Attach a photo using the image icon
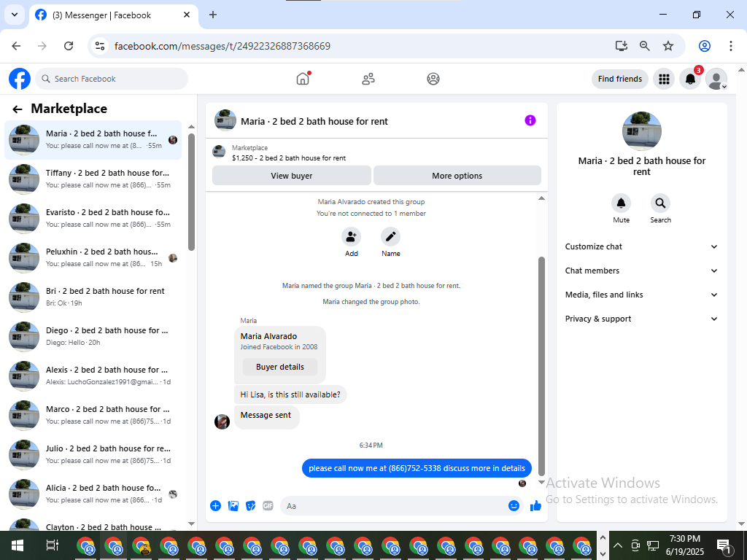Viewport: 747px width, 560px height. [x=233, y=506]
